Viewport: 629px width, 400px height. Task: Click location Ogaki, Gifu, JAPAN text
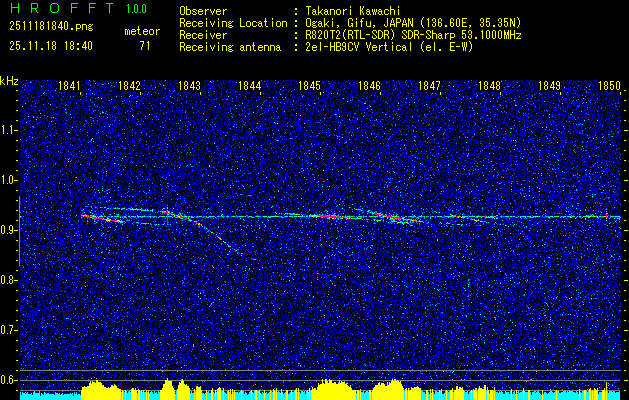tap(413, 23)
